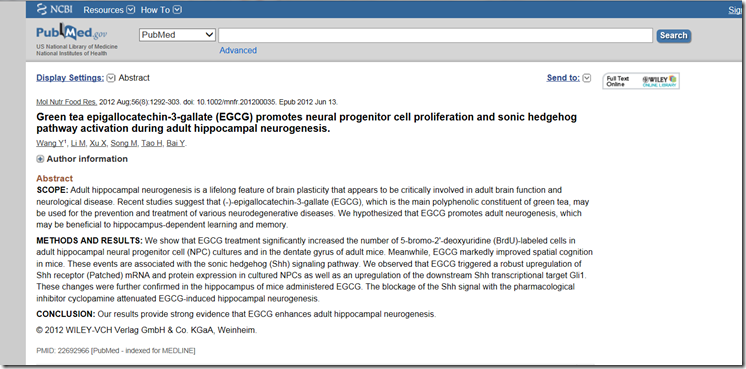The height and width of the screenshot is (369, 746).
Task: Open the Advanced search link
Action: [238, 50]
